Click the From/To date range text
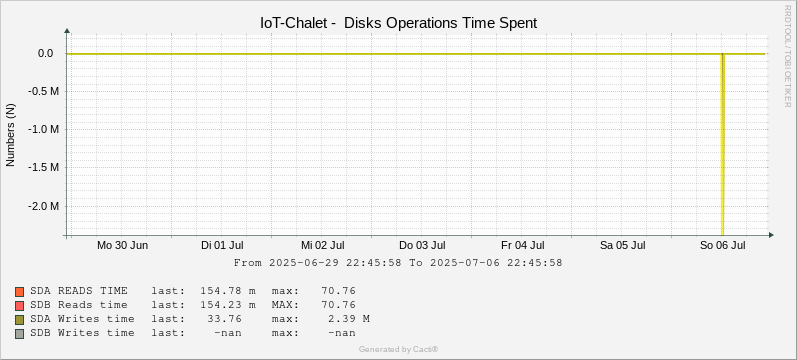 click(x=398, y=263)
